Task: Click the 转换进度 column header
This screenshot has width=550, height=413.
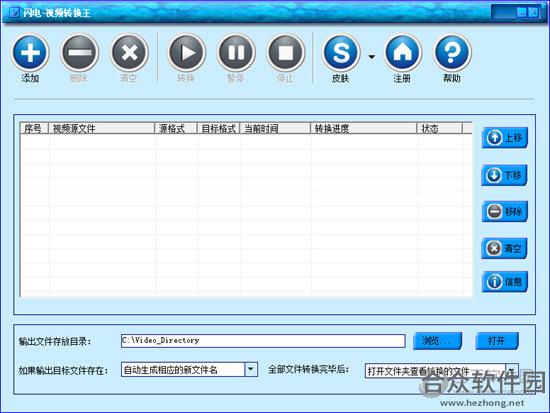Action: pos(364,128)
